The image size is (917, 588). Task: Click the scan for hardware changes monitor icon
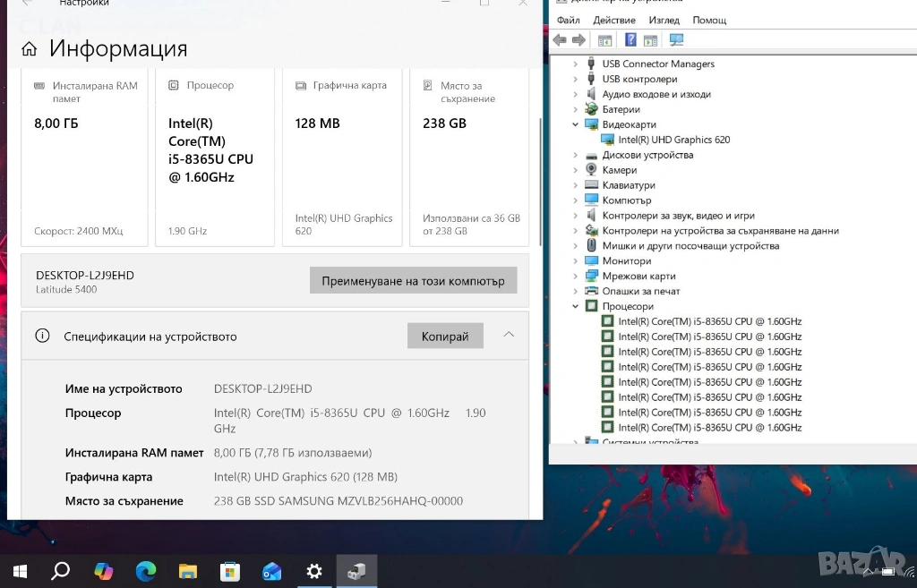[676, 40]
